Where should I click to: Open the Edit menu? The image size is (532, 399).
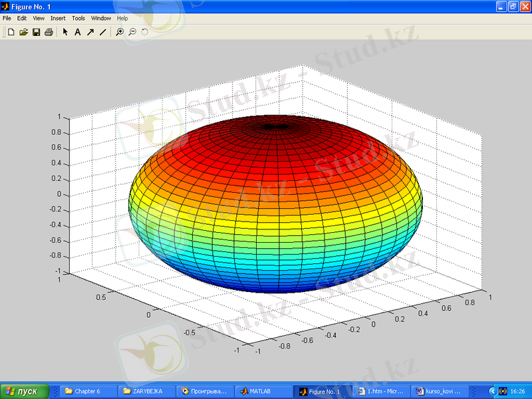pos(22,19)
